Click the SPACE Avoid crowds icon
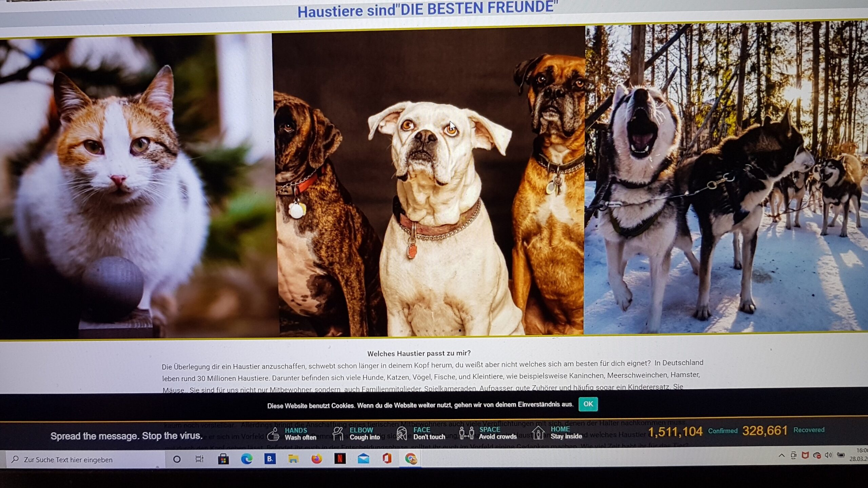This screenshot has width=868, height=488. [x=467, y=433]
